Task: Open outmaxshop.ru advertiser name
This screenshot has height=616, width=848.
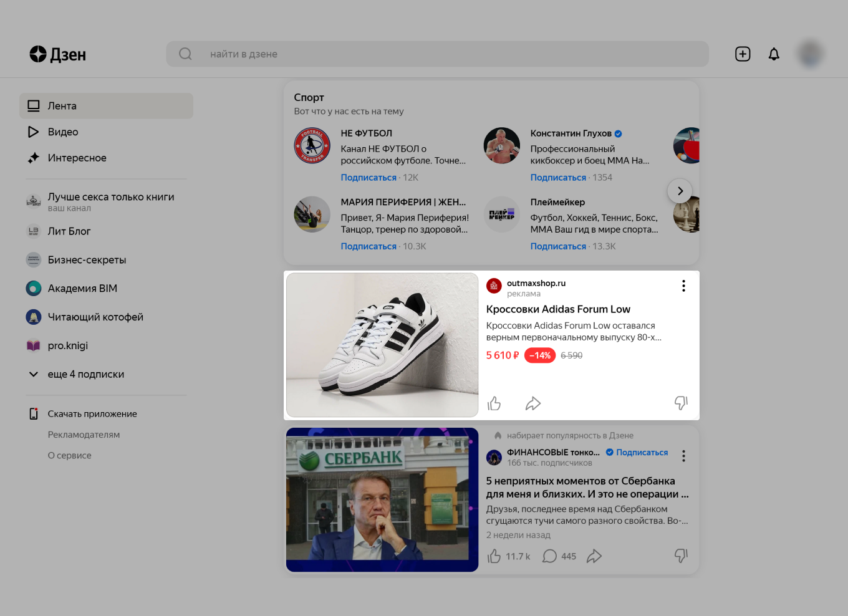Action: [536, 283]
